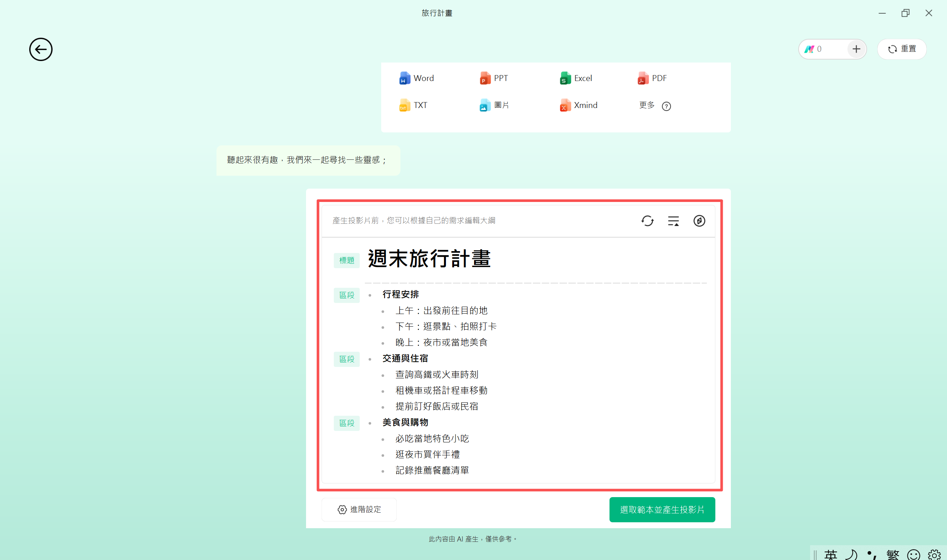This screenshot has height=560, width=947.
Task: Select the 圖片 image format icon
Action: click(485, 106)
